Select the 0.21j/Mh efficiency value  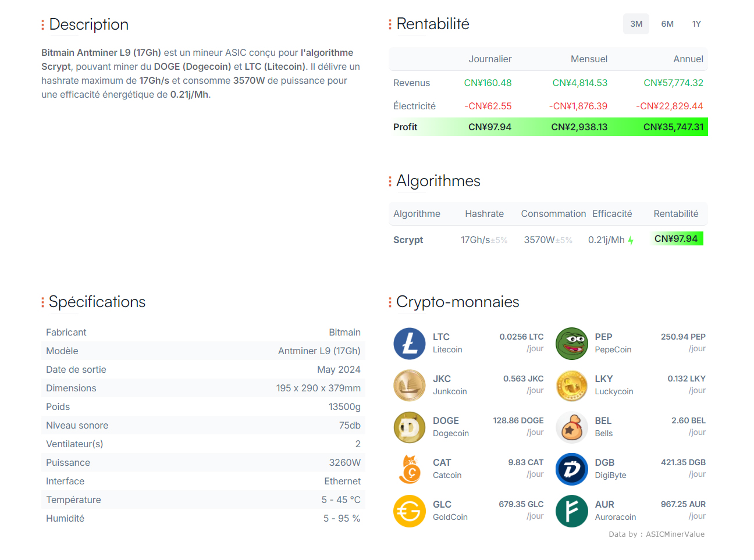click(606, 240)
